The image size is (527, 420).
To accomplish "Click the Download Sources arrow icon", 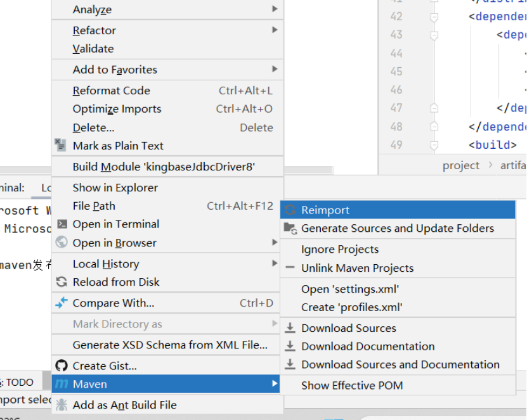I will click(x=290, y=328).
